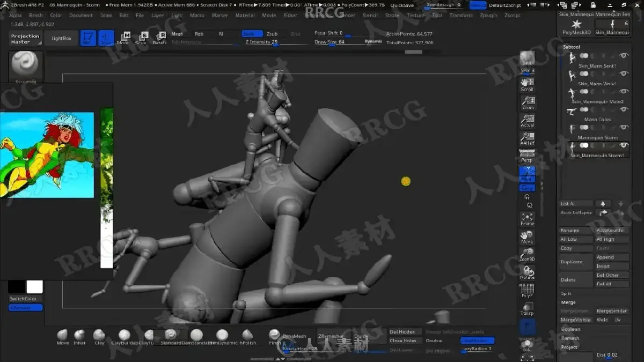644x362 pixels.
Task: Open the Material menu
Action: click(x=245, y=16)
